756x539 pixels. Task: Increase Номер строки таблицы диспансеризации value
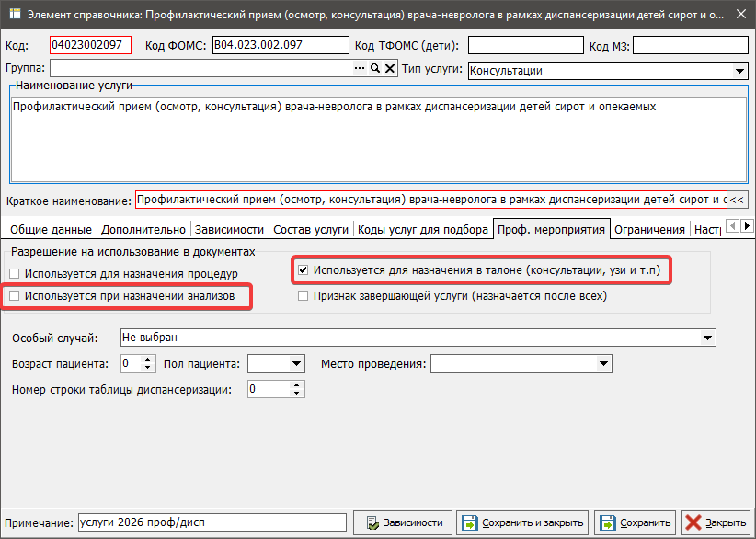tap(297, 385)
